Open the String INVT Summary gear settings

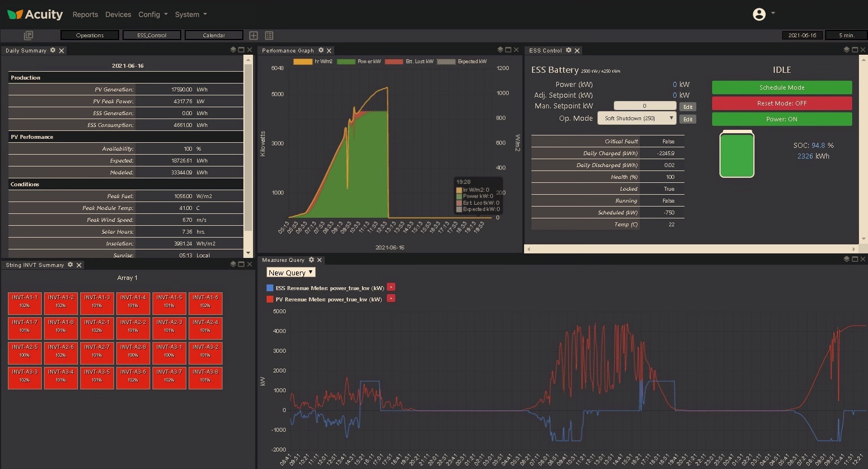pos(71,265)
